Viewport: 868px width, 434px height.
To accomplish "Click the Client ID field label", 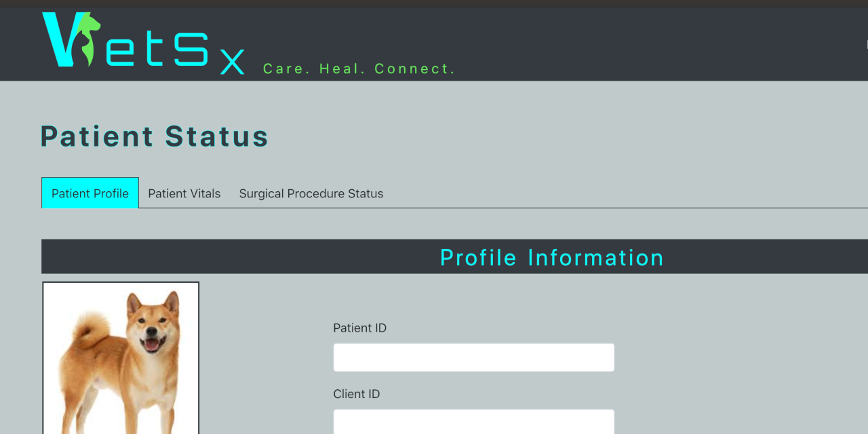I will click(356, 394).
